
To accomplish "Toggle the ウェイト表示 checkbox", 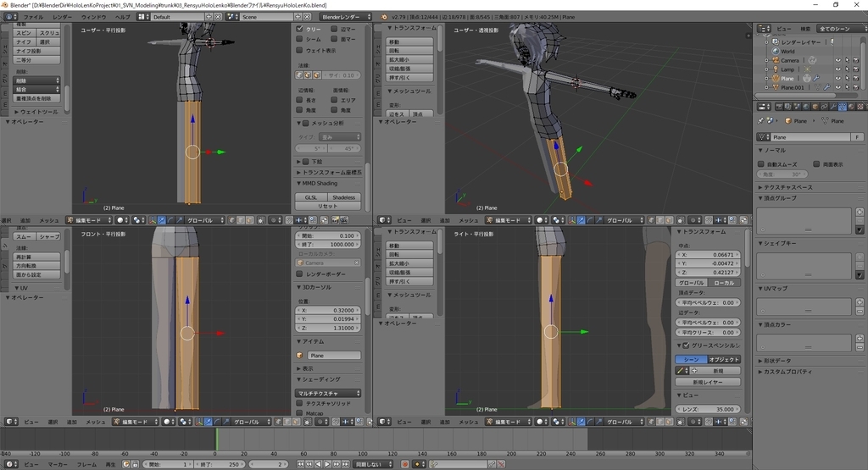I will pos(299,50).
